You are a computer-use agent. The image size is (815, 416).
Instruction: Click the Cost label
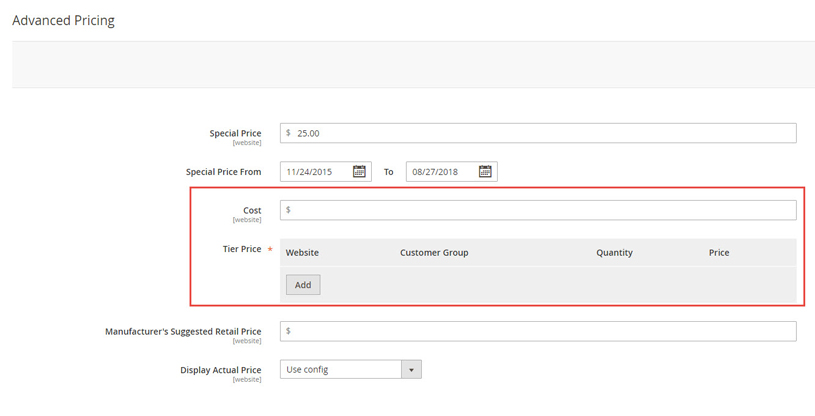click(x=252, y=210)
